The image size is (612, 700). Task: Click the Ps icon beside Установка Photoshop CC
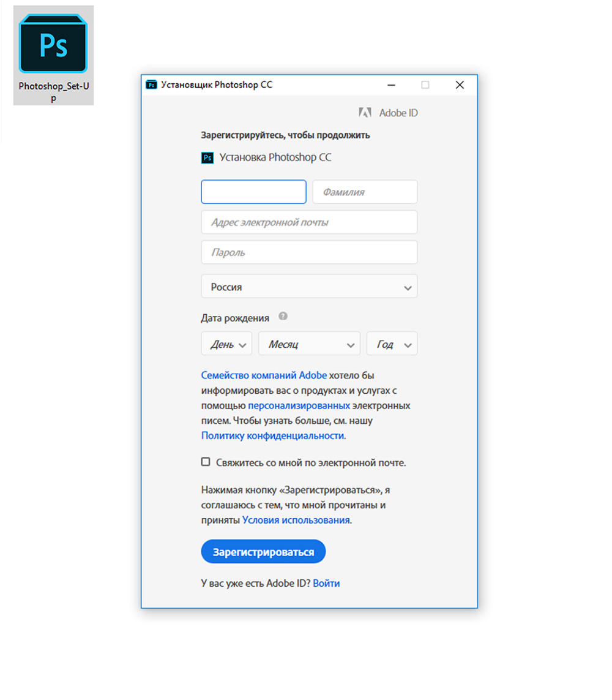[x=207, y=157]
